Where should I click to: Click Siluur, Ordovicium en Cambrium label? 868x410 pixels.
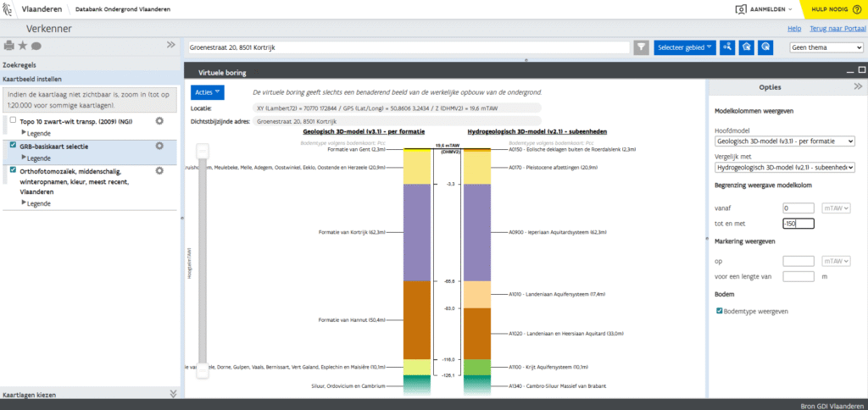click(347, 386)
